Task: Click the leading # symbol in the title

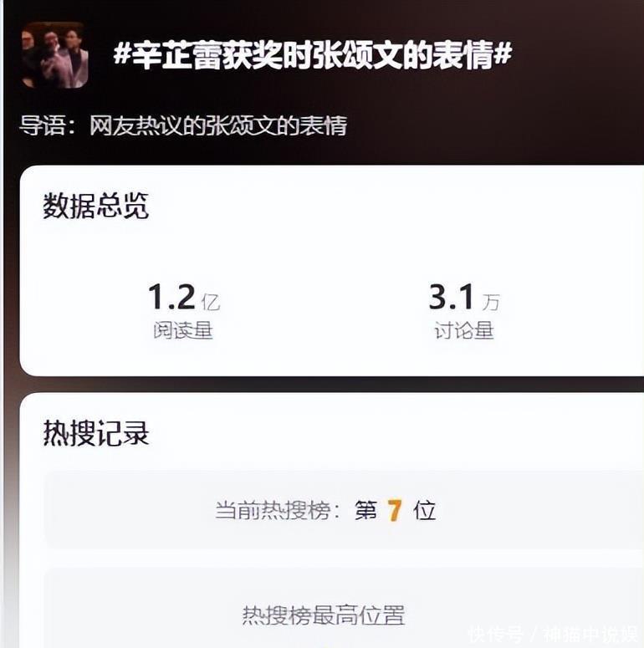Action: (122, 54)
